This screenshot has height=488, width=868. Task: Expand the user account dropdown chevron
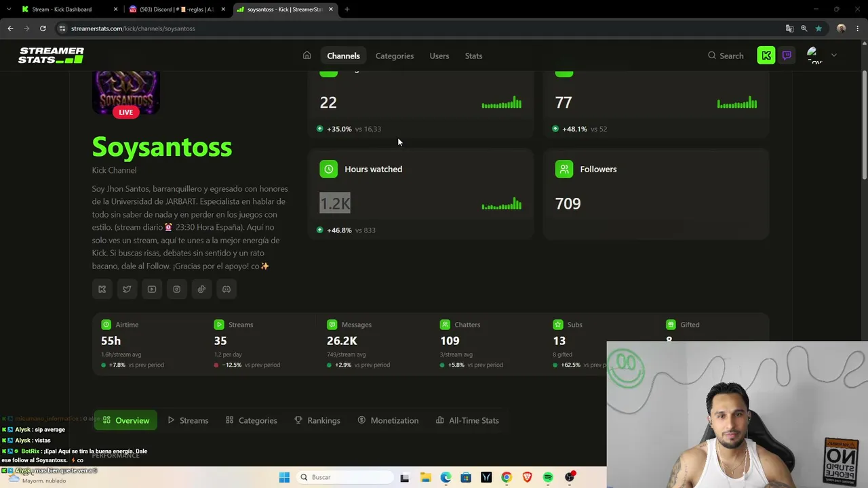[833, 56]
